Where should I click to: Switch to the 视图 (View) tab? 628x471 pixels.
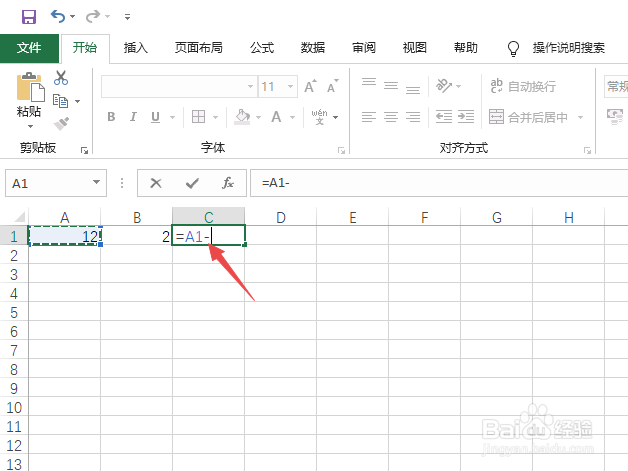(x=415, y=48)
